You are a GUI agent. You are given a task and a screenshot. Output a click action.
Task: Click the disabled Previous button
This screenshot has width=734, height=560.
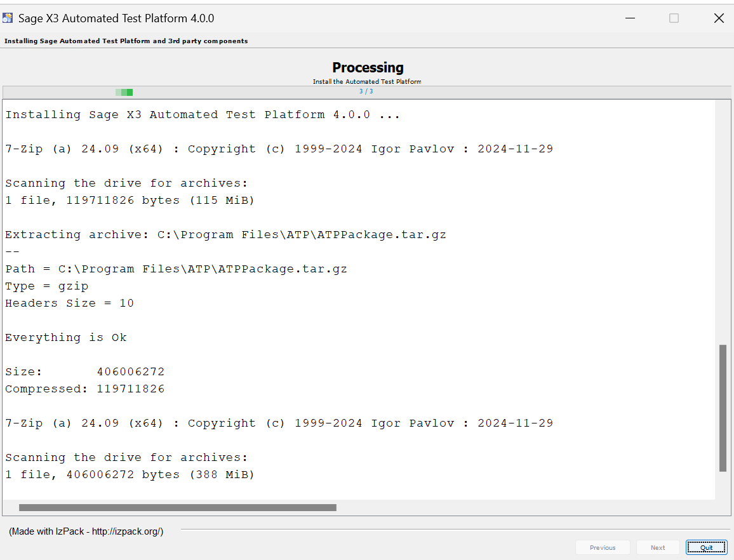point(603,547)
